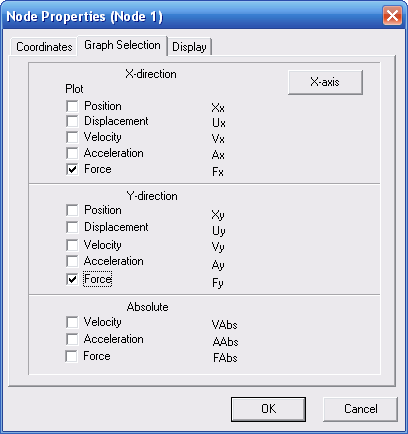408x434 pixels.
Task: Enable Y-direction Acceleration plotting
Action: click(72, 261)
